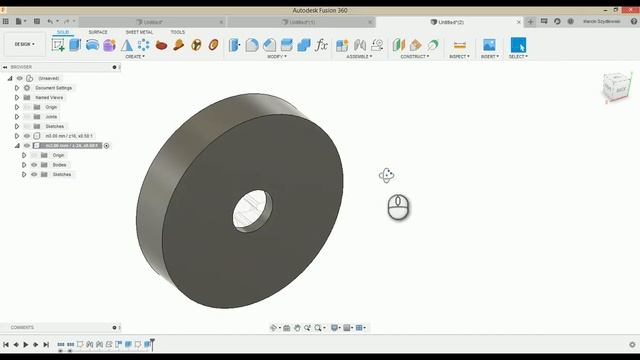Expand the Bodies folder
Screen dimensions: 640x360
coord(24,165)
